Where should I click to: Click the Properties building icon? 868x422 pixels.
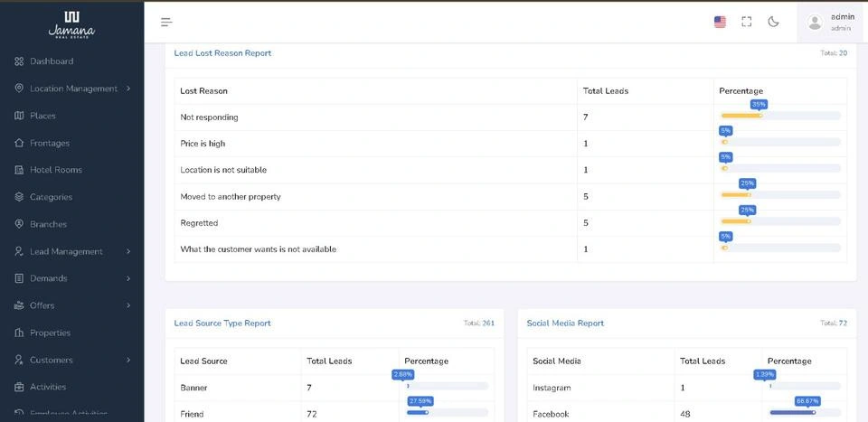19,333
